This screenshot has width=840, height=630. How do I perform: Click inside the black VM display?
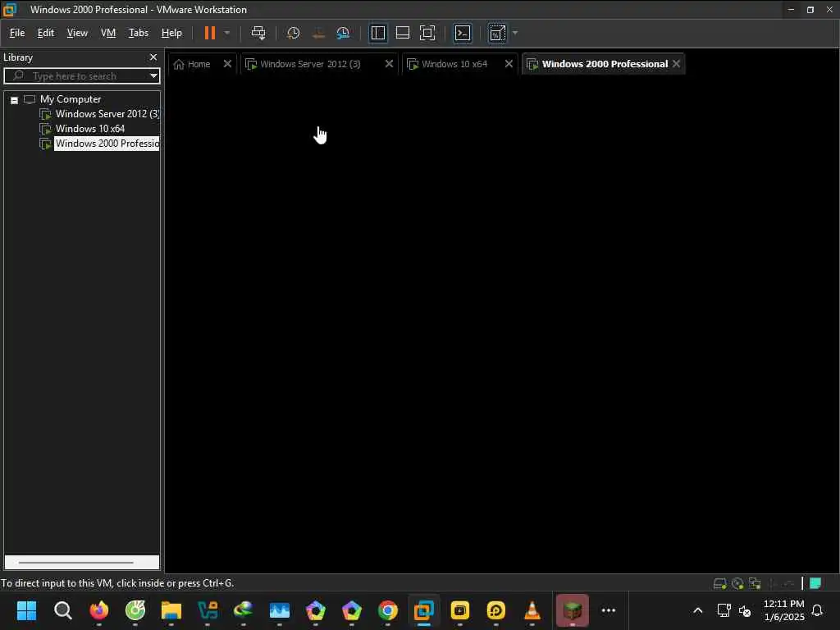click(502, 325)
